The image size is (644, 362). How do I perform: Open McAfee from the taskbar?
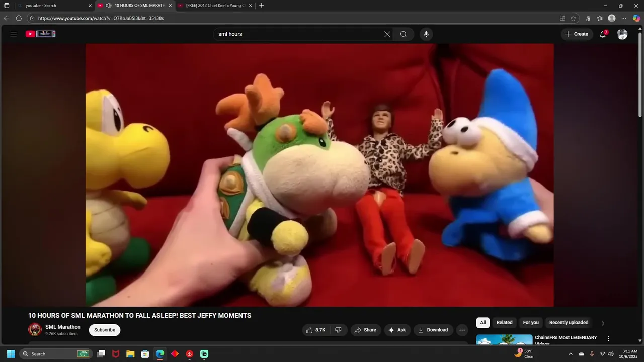(116, 354)
